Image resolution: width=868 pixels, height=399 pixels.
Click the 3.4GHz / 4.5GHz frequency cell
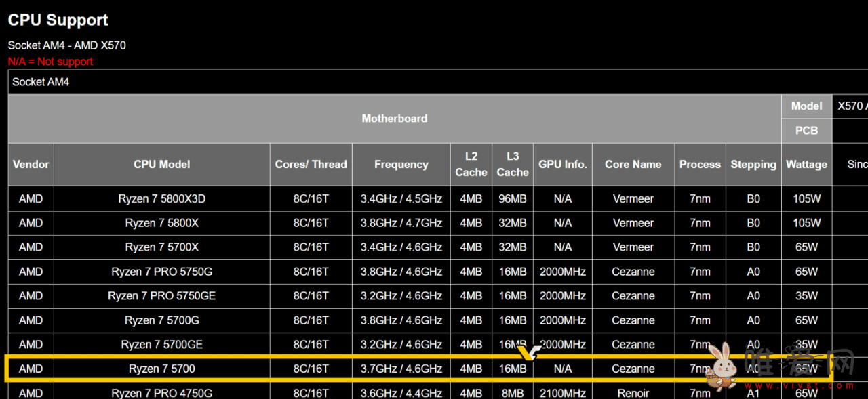pyautogui.click(x=401, y=199)
